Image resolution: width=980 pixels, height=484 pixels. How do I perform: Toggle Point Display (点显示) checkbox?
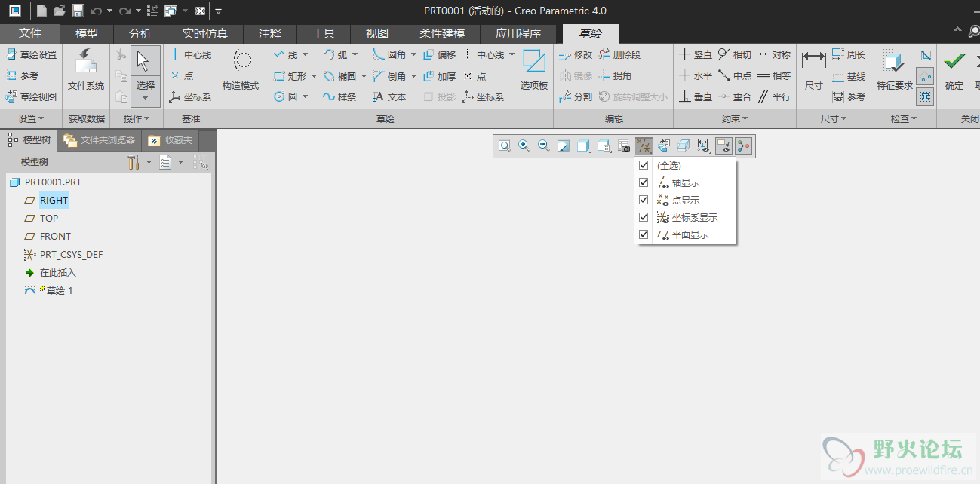(x=644, y=200)
